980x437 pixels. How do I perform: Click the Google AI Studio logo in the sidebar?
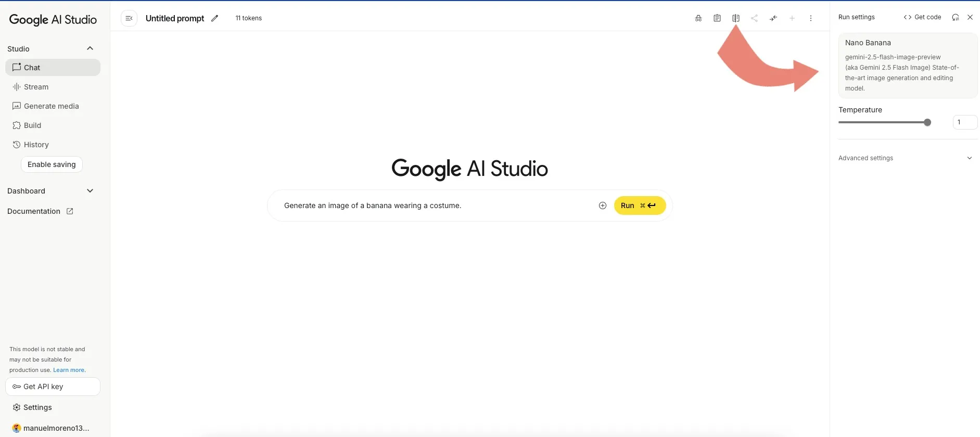[x=53, y=20]
